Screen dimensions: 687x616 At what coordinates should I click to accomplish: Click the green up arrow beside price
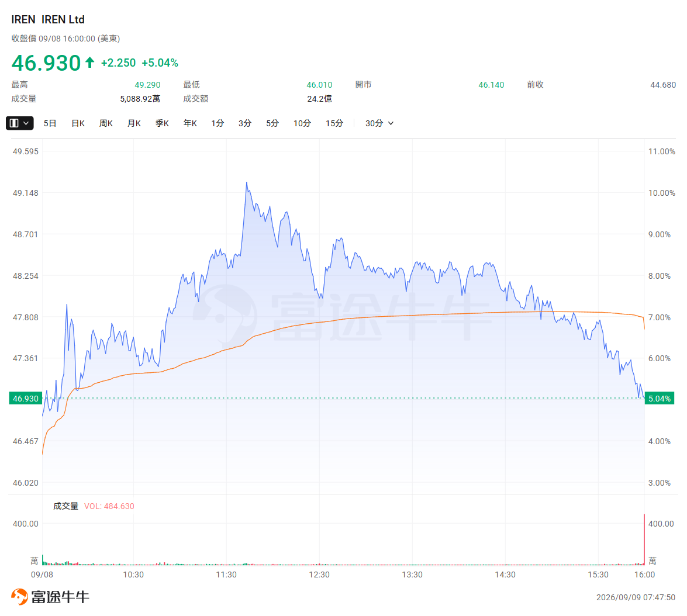click(90, 63)
